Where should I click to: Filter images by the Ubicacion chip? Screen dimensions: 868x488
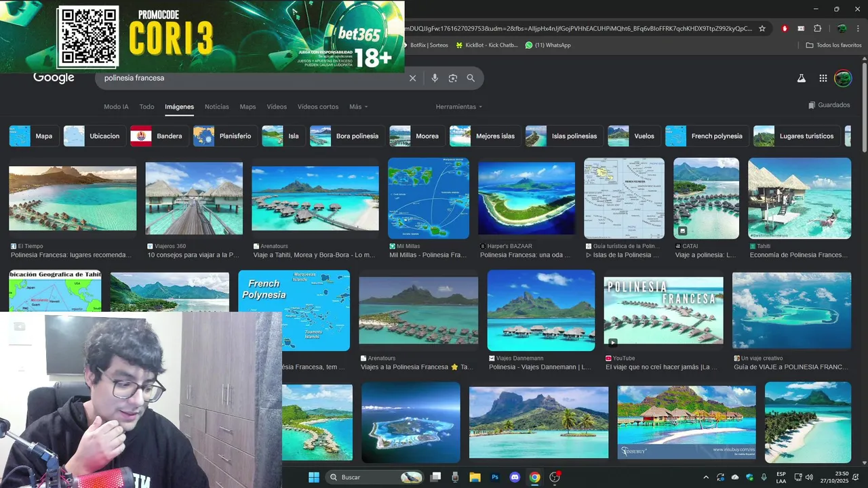pyautogui.click(x=94, y=136)
